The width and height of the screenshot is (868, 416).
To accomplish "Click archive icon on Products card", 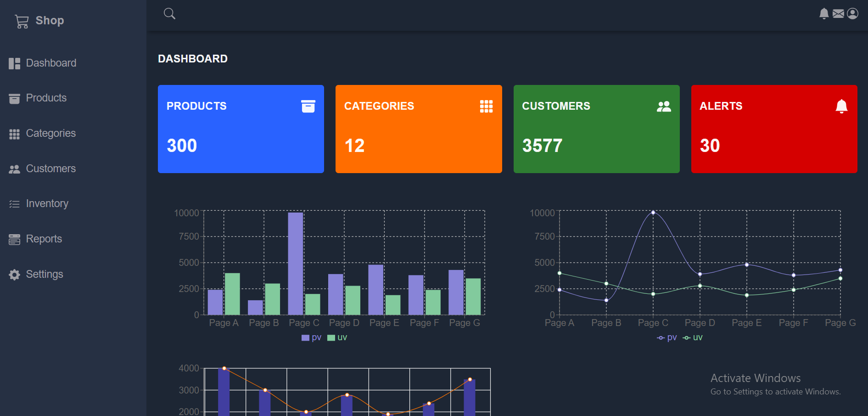I will pyautogui.click(x=308, y=106).
